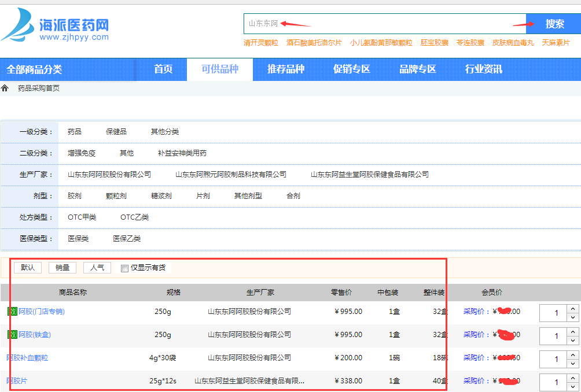Go to the 促销专区 tab
Viewport: 581px width, 392px height.
352,69
